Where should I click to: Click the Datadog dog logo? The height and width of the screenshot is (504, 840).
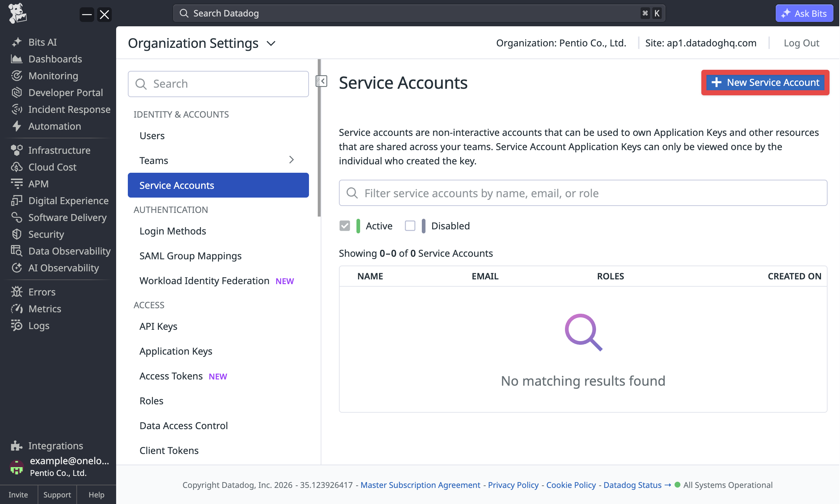click(17, 14)
